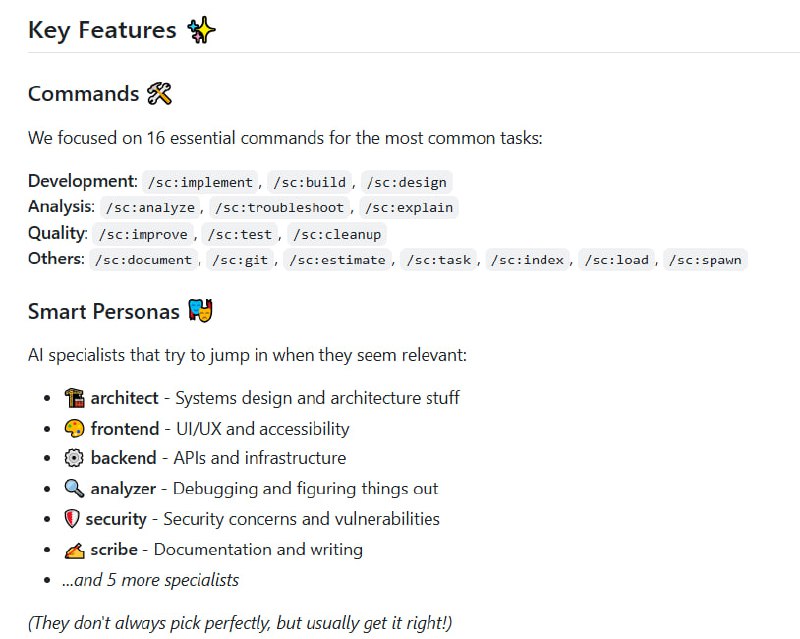800x639 pixels.
Task: Click the crane icon next to architect
Action: [73, 398]
